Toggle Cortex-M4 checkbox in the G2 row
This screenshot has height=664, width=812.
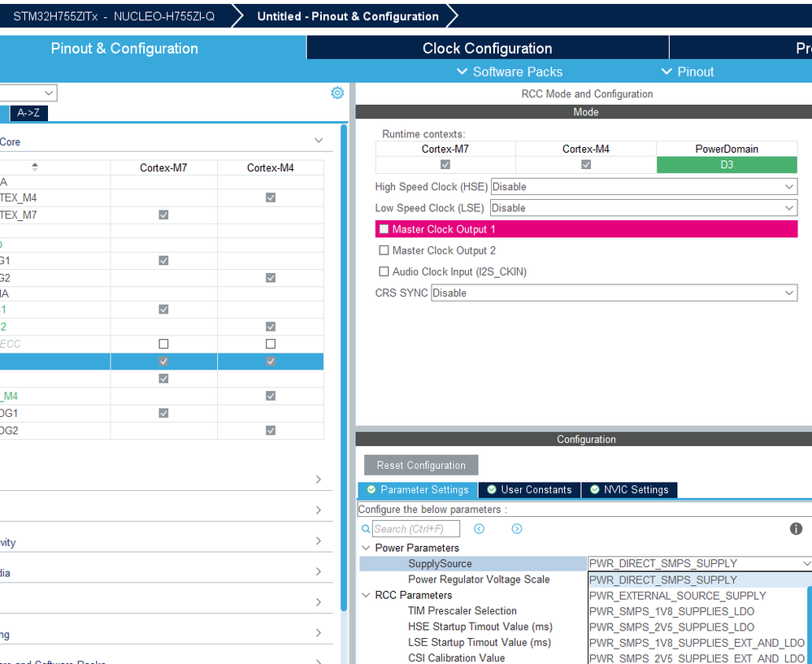[271, 278]
